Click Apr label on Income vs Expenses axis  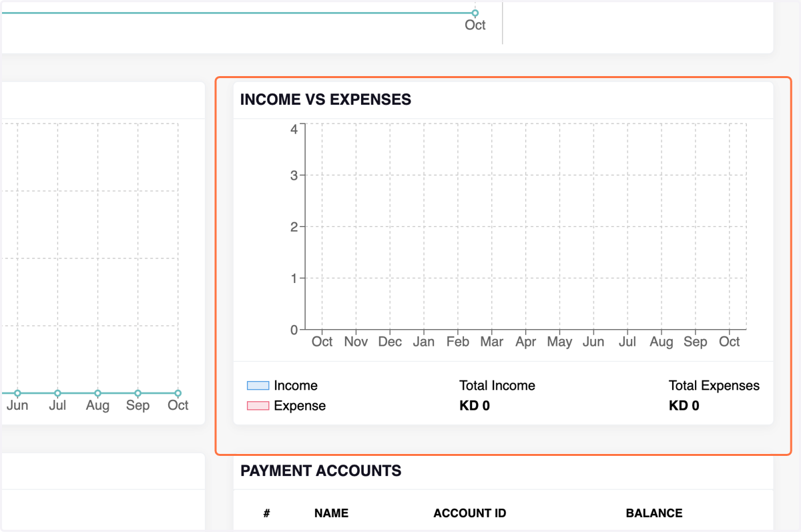(x=526, y=342)
